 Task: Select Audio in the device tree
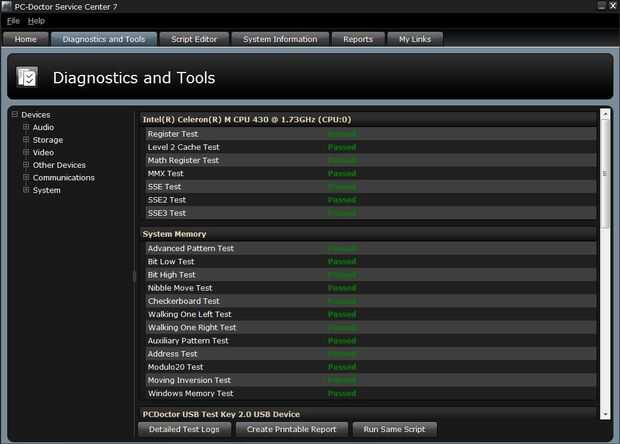pos(43,127)
